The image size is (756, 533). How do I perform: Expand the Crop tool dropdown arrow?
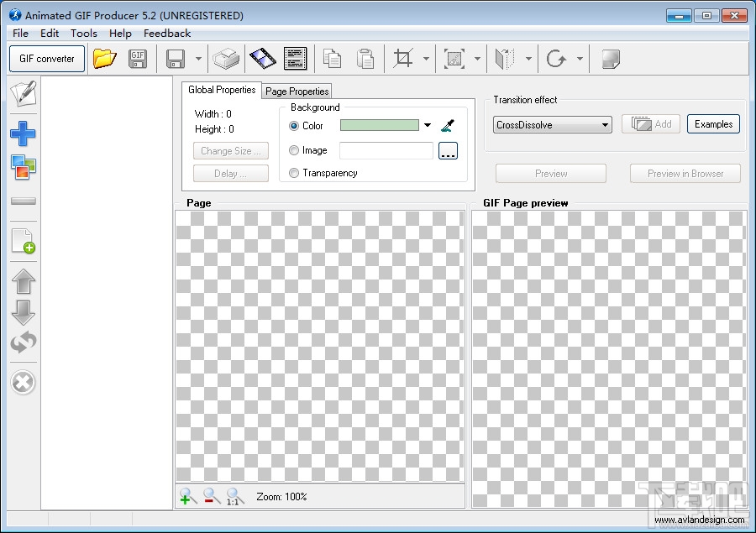(426, 59)
